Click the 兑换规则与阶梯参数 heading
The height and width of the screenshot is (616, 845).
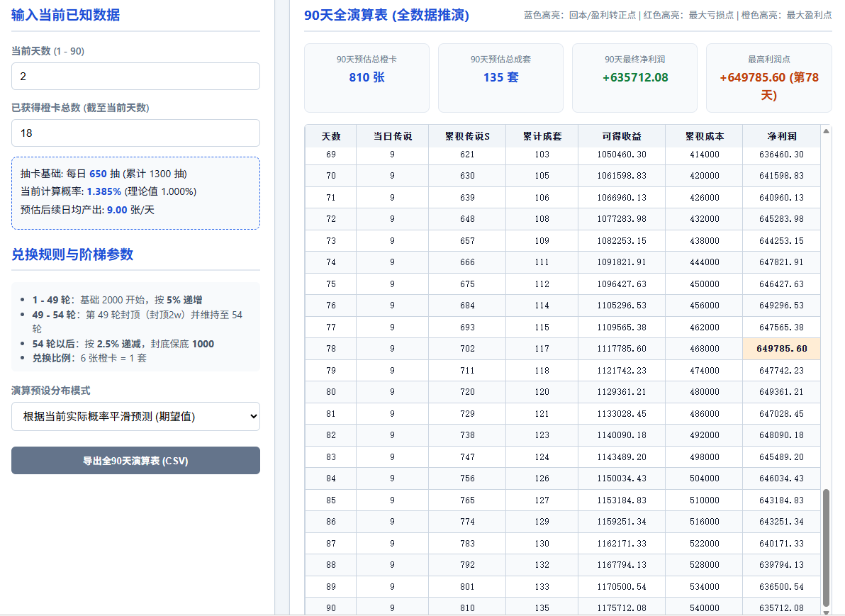tap(72, 254)
